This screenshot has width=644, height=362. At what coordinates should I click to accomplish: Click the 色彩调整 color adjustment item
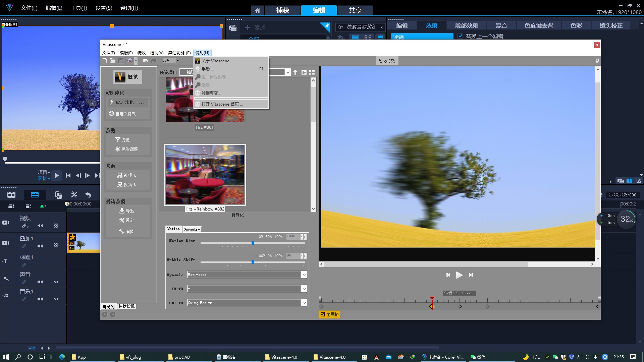126,149
